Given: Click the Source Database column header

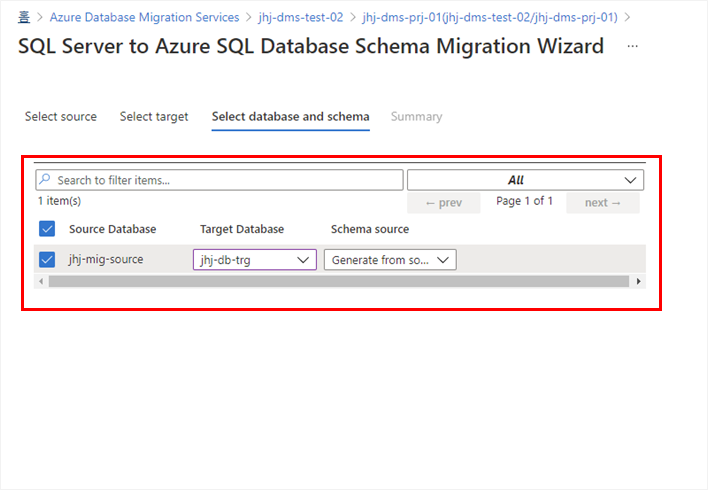Looking at the screenshot, I should click(112, 229).
